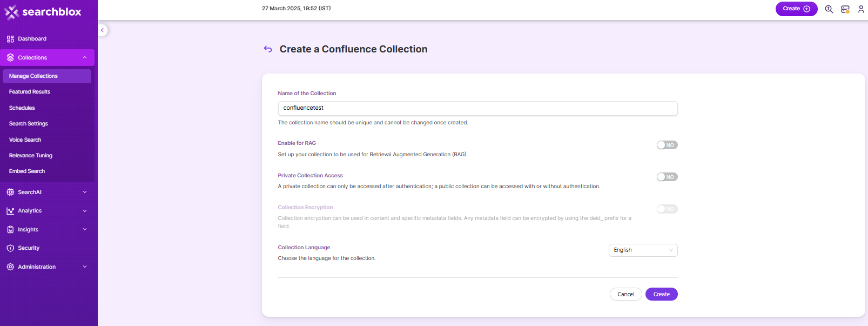Open Manage Collections submenu item
Image resolution: width=868 pixels, height=326 pixels.
(47, 76)
